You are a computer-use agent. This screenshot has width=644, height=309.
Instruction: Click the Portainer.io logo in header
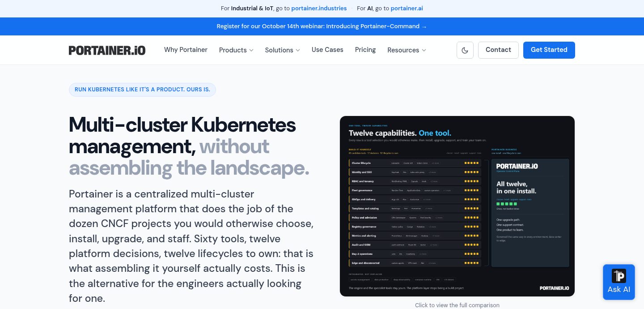click(107, 50)
